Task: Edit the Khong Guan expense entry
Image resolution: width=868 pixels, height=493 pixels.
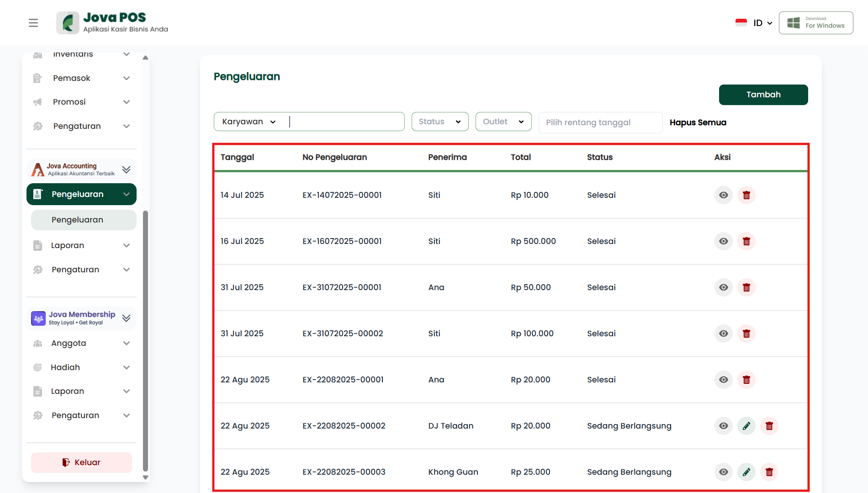Action: click(x=746, y=472)
